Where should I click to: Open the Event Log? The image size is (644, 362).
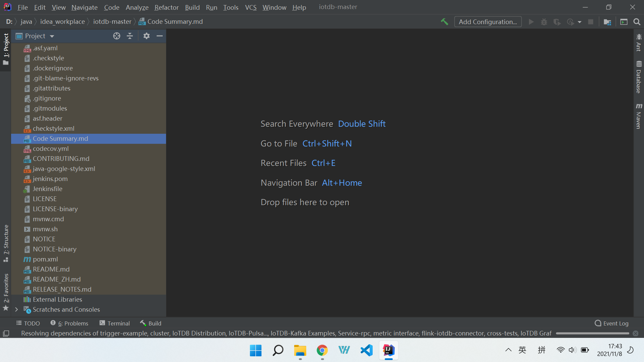click(x=611, y=323)
